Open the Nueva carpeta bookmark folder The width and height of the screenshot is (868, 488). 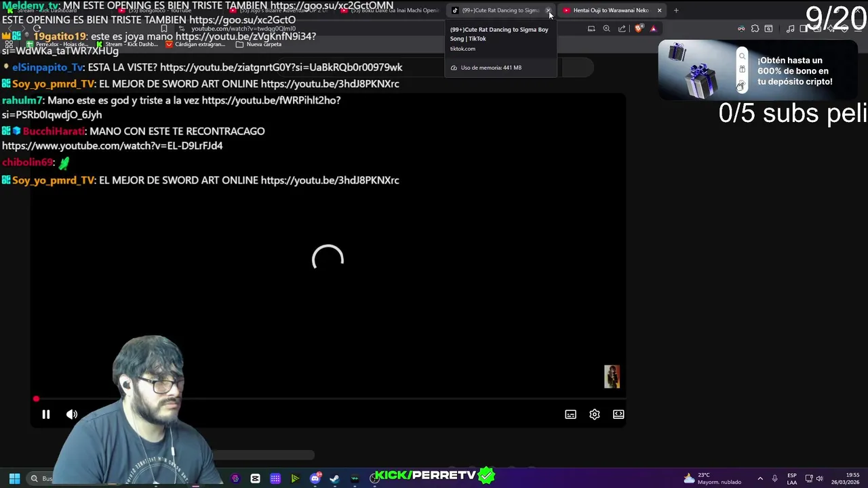click(258, 44)
